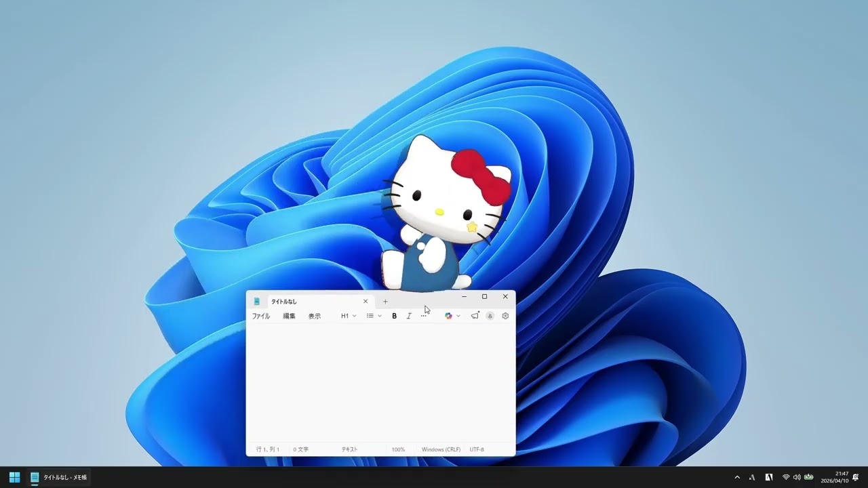
Task: Open the Windows Start menu
Action: point(14,477)
